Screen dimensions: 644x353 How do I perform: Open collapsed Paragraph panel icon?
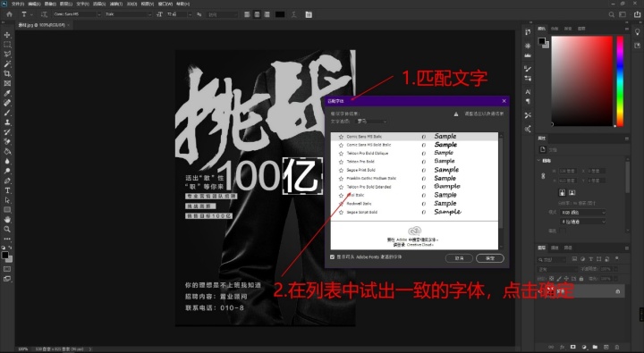click(x=528, y=101)
